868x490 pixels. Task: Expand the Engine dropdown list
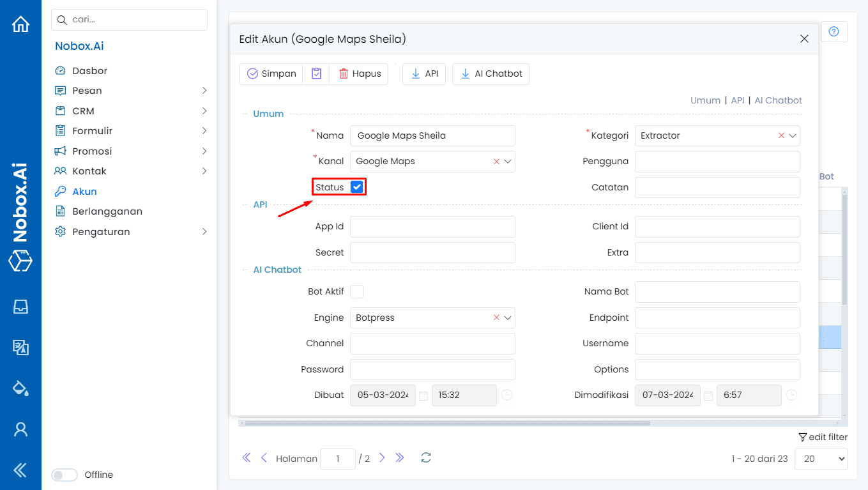click(x=508, y=318)
